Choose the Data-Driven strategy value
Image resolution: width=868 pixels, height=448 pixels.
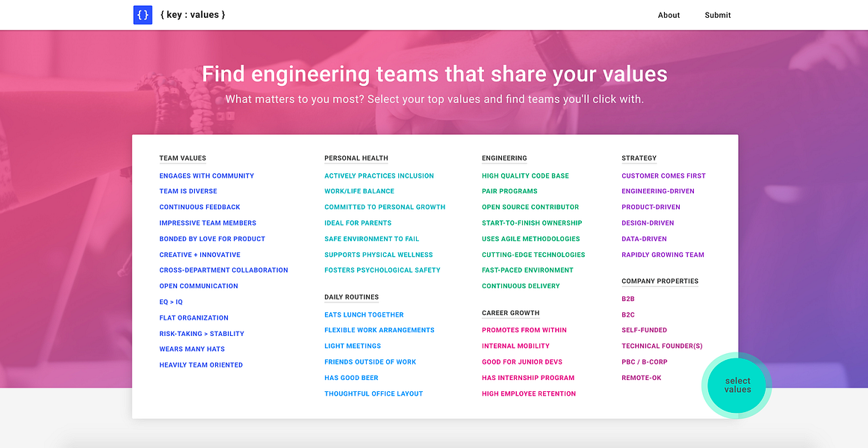644,238
